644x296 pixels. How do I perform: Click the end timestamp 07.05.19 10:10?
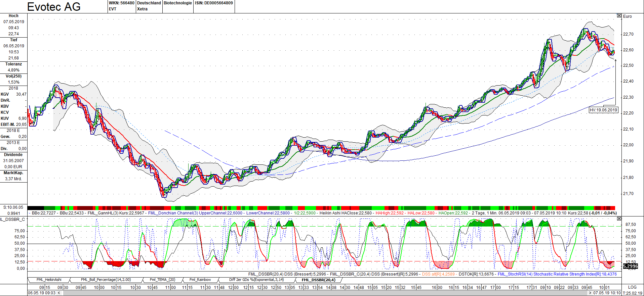[x=607, y=293]
